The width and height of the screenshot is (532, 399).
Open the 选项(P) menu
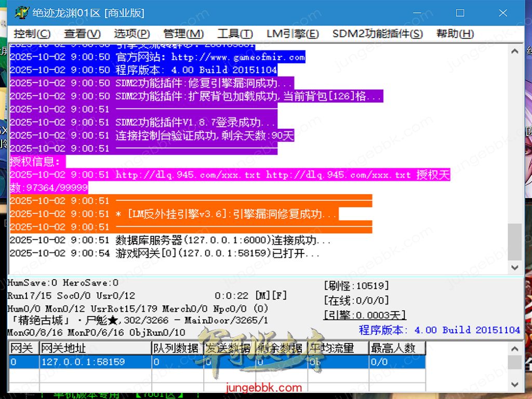(132, 34)
